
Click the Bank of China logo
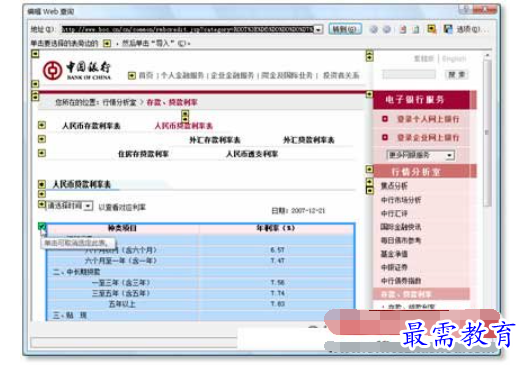pyautogui.click(x=77, y=70)
